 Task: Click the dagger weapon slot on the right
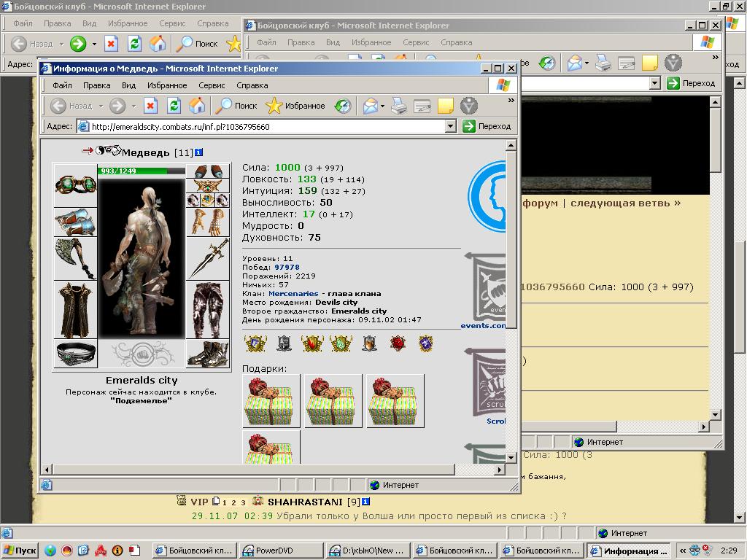pos(208,259)
